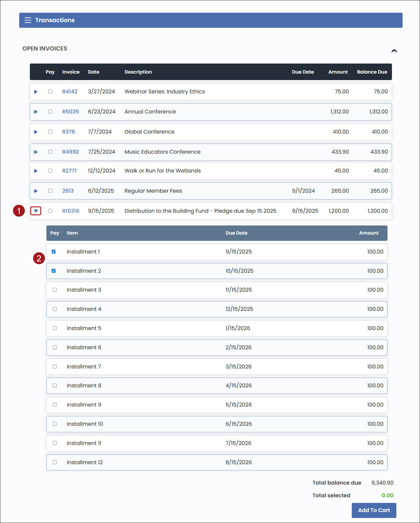Expand the Global Conference invoice details
This screenshot has height=523, width=420.
36,132
